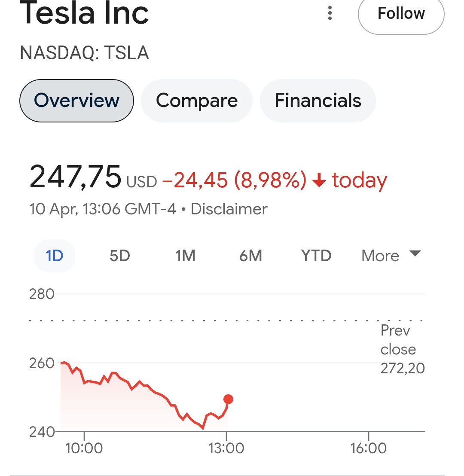The image size is (464, 476).
Task: Click the 10:00 time axis label
Action: point(84,449)
